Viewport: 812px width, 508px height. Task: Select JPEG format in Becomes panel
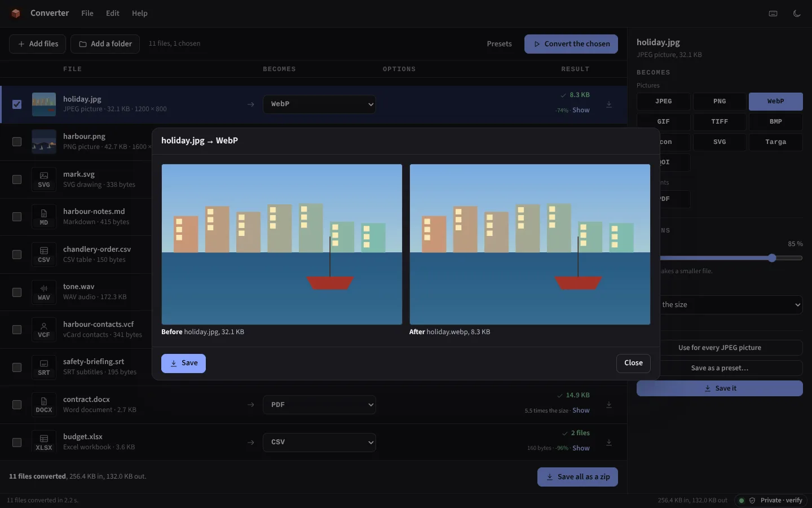(664, 102)
